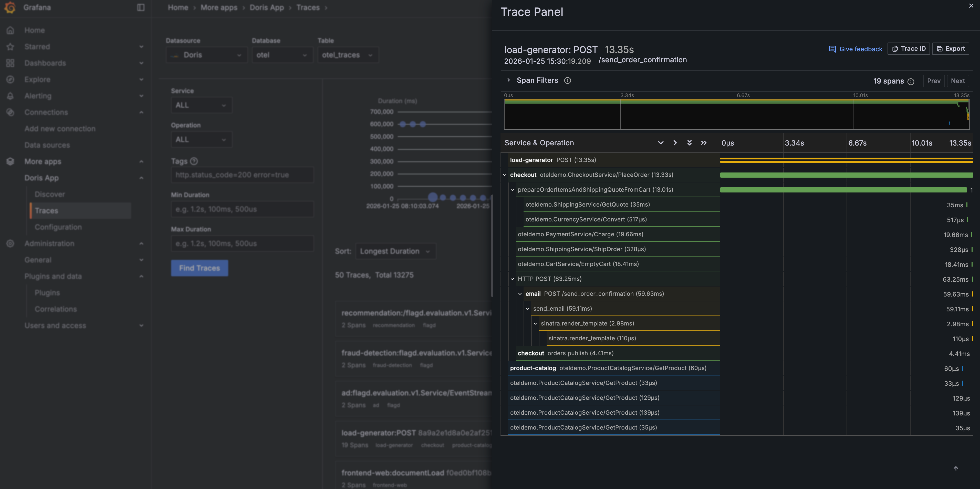The height and width of the screenshot is (489, 980).
Task: Collapse all spans with double-right chevron
Action: pyautogui.click(x=704, y=143)
